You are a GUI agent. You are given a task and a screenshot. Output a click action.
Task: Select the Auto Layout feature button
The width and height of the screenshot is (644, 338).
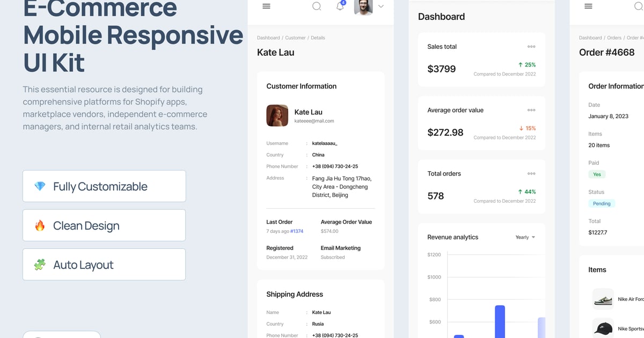pos(104,264)
